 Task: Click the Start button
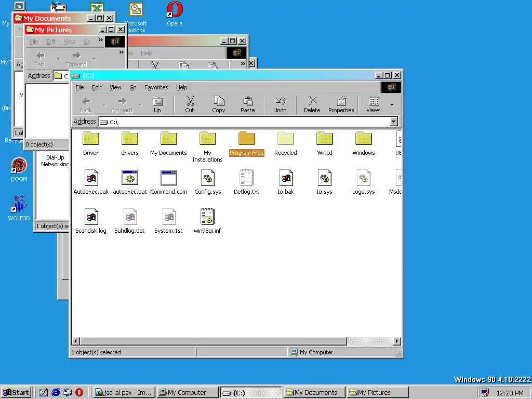point(16,393)
